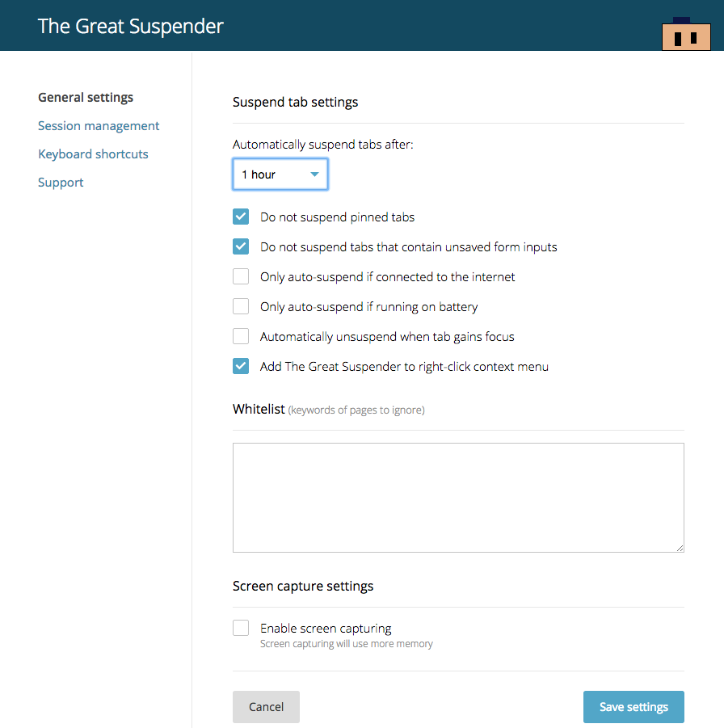
Task: Uncheck Do not suspend pinned tabs
Action: 241,217
